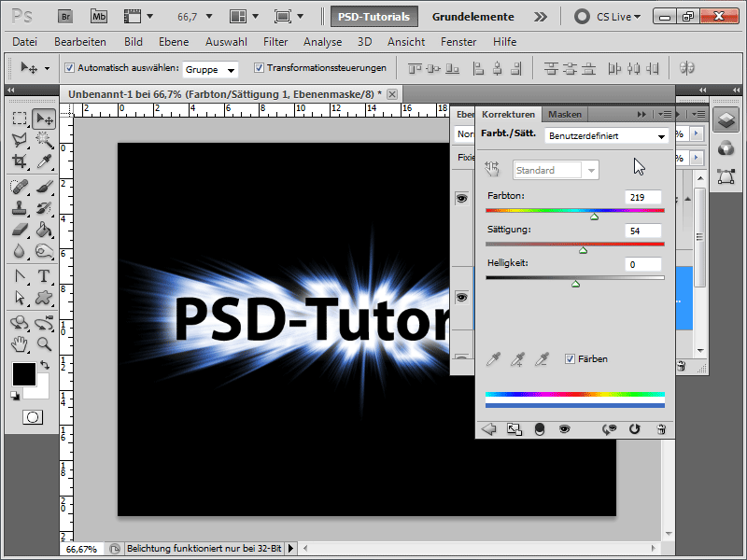Uncheck the Färben checkbox
This screenshot has width=747, height=560.
(x=570, y=358)
